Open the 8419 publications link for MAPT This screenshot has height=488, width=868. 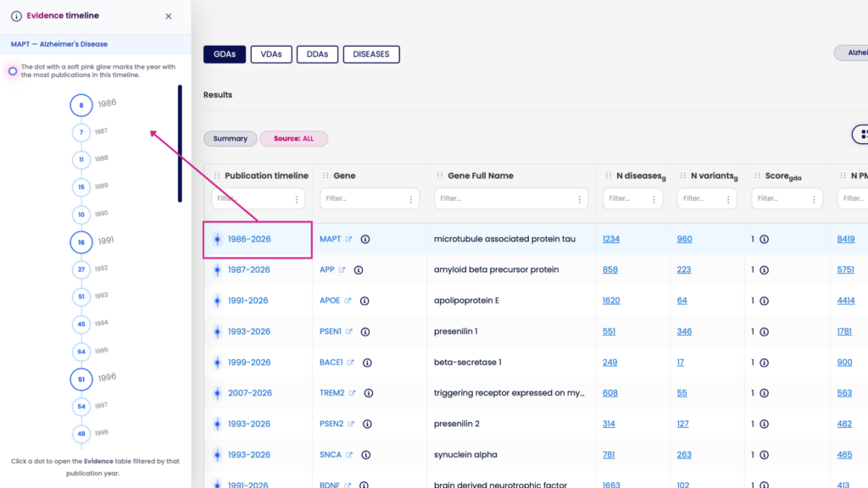(x=845, y=239)
